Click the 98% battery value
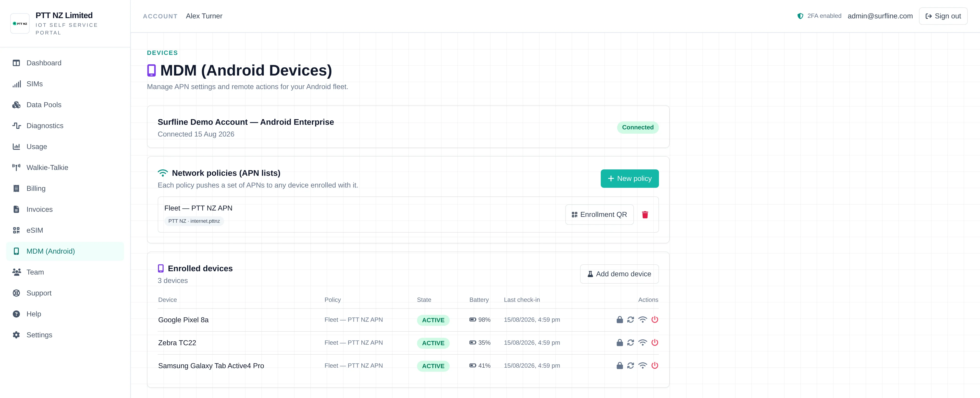This screenshot has height=398, width=980. pyautogui.click(x=484, y=320)
